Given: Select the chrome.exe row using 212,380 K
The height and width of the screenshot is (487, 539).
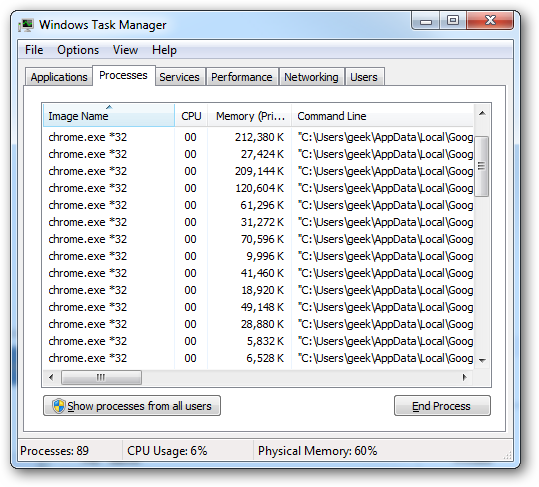Looking at the screenshot, I should tap(258, 137).
